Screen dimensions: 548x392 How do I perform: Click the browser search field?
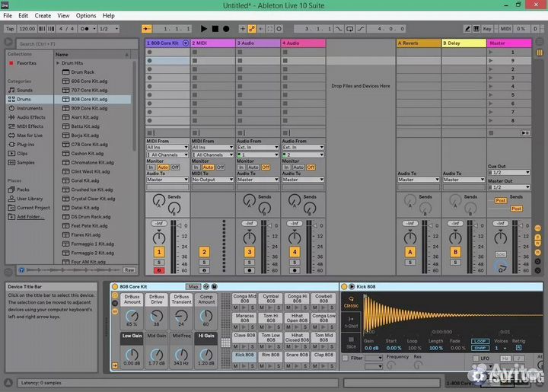(x=77, y=43)
